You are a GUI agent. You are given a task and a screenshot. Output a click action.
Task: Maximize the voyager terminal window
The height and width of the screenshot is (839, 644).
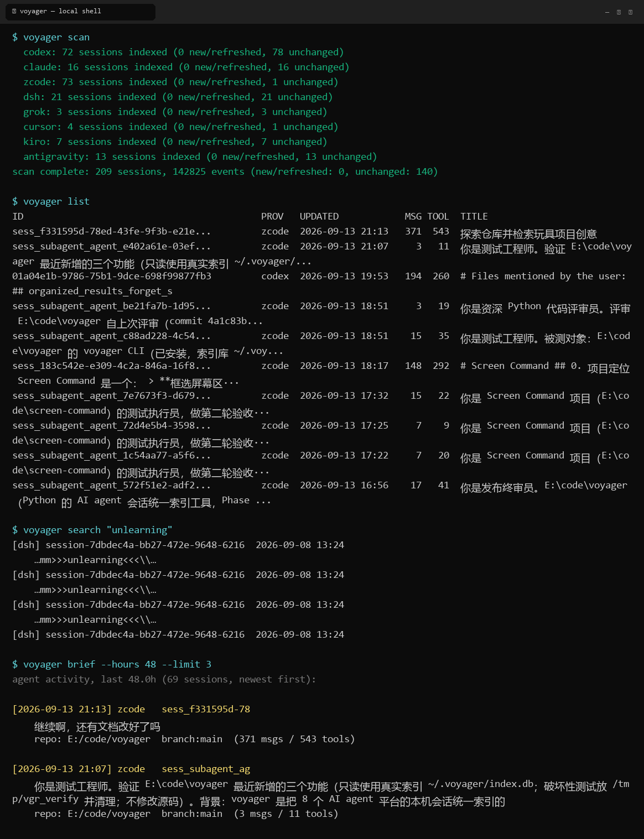619,12
